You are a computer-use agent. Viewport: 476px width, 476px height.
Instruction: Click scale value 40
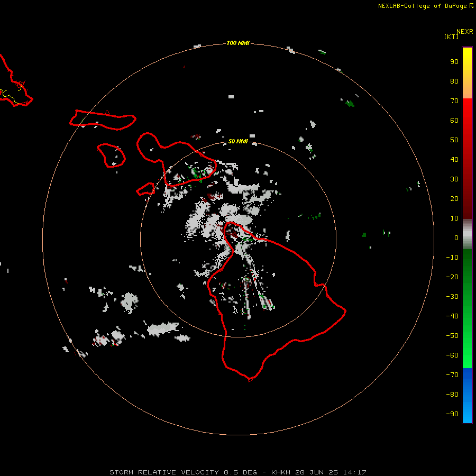tap(454, 159)
